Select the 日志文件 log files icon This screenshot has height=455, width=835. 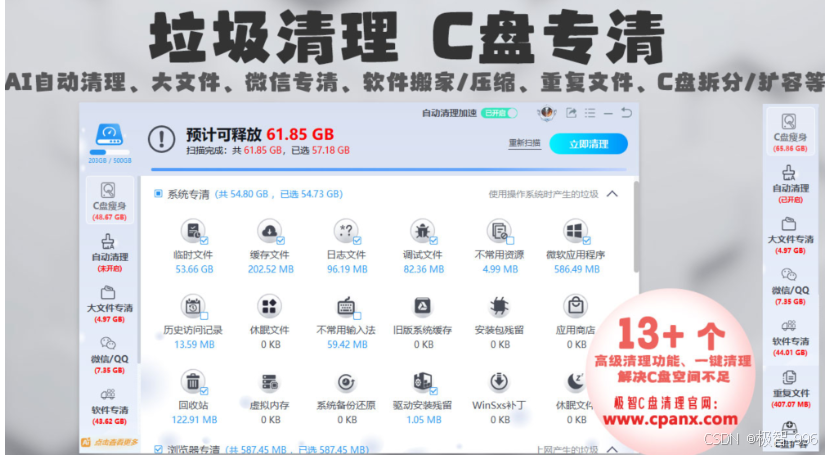click(346, 231)
